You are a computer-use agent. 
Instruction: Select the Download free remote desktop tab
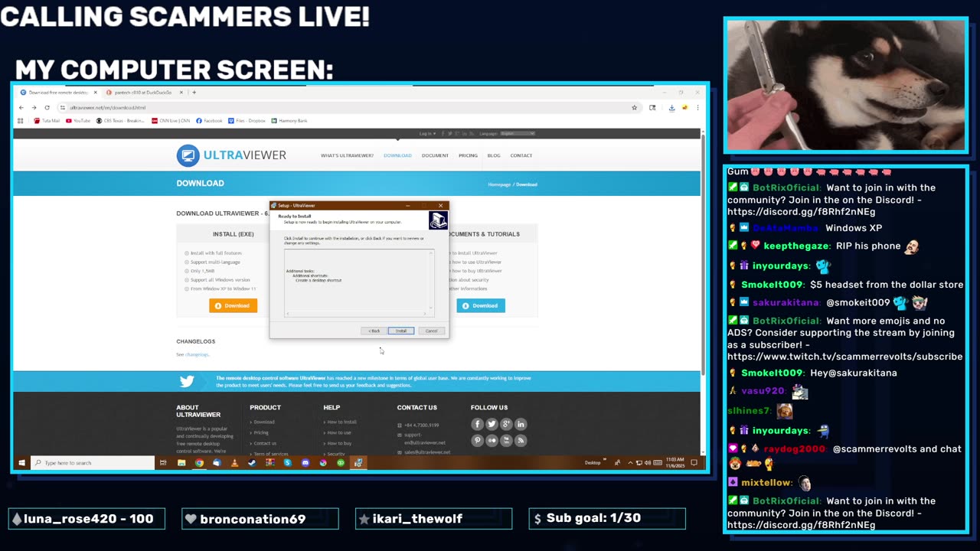(x=58, y=92)
